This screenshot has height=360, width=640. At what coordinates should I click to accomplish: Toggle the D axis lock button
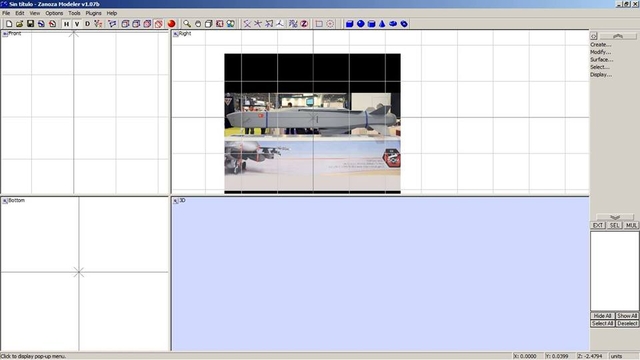[87, 24]
